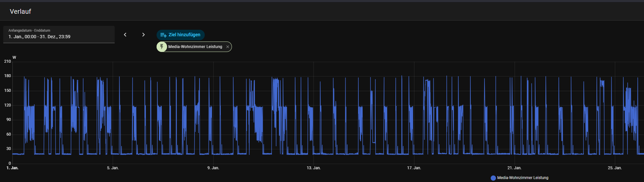
Task: Go to the next date range
Action: click(x=143, y=35)
